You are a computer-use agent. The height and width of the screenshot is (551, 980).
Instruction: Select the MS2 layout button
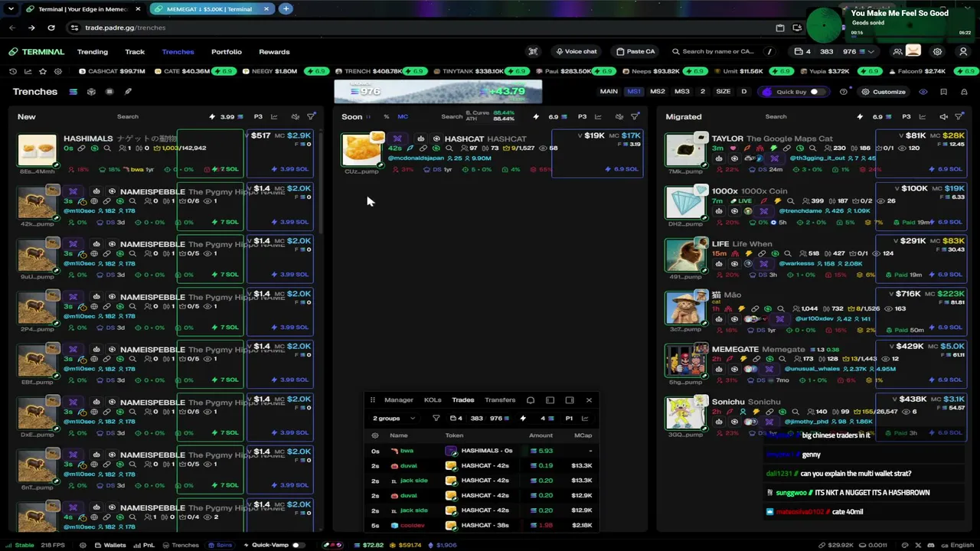pos(658,92)
